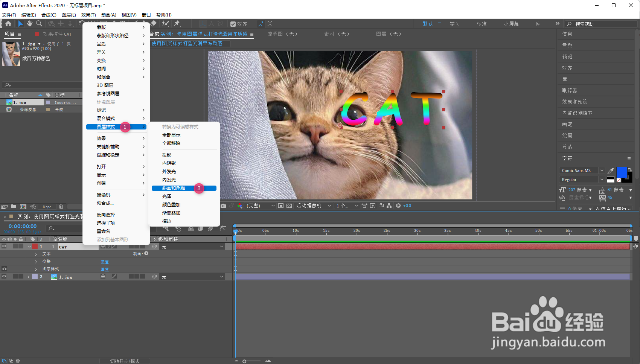Hide the CAT layer with eye icon

point(4,247)
